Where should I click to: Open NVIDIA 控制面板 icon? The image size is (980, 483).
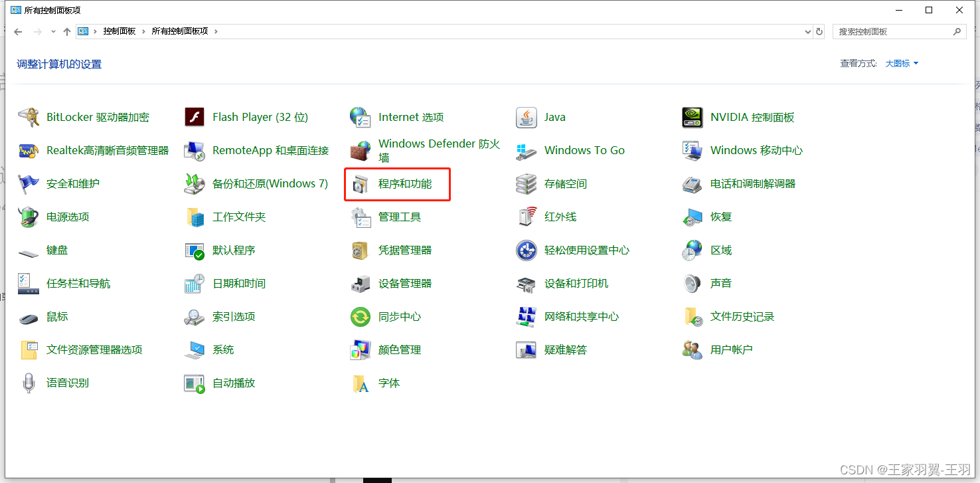(693, 118)
